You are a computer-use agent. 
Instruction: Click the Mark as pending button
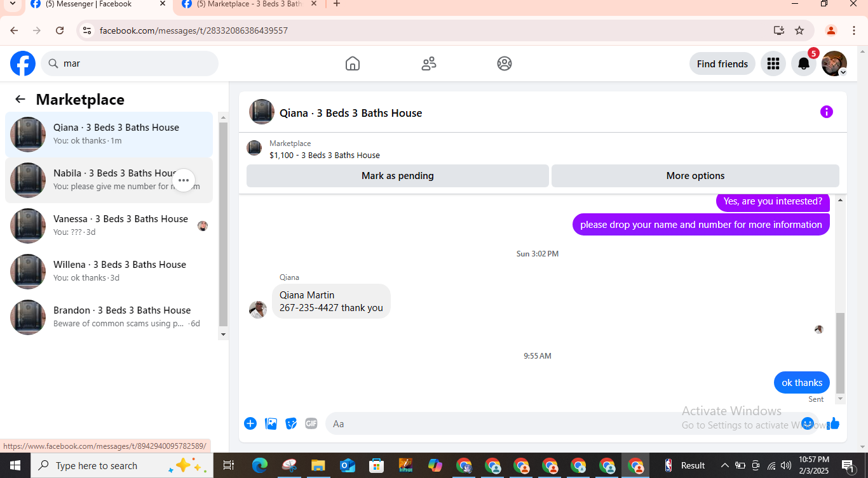(398, 176)
